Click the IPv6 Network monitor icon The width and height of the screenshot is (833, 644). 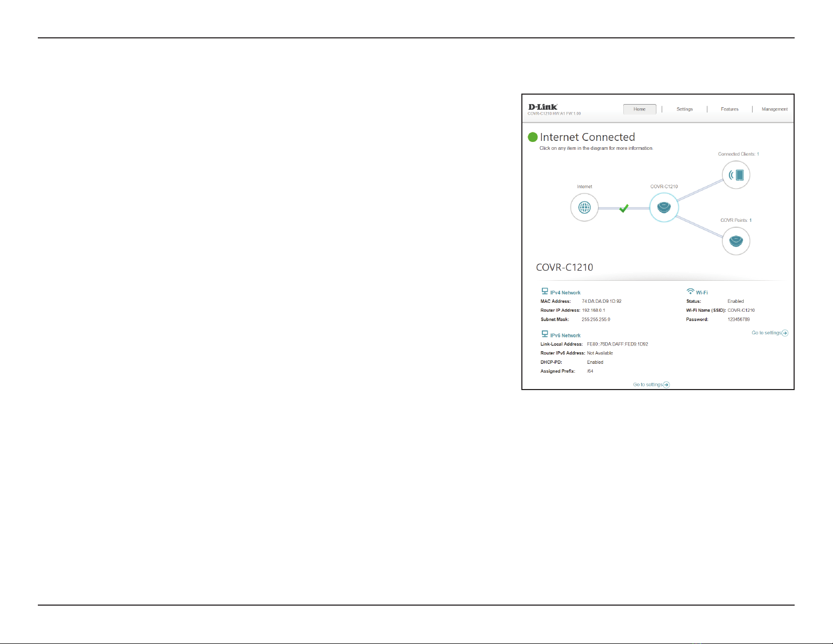[545, 334]
